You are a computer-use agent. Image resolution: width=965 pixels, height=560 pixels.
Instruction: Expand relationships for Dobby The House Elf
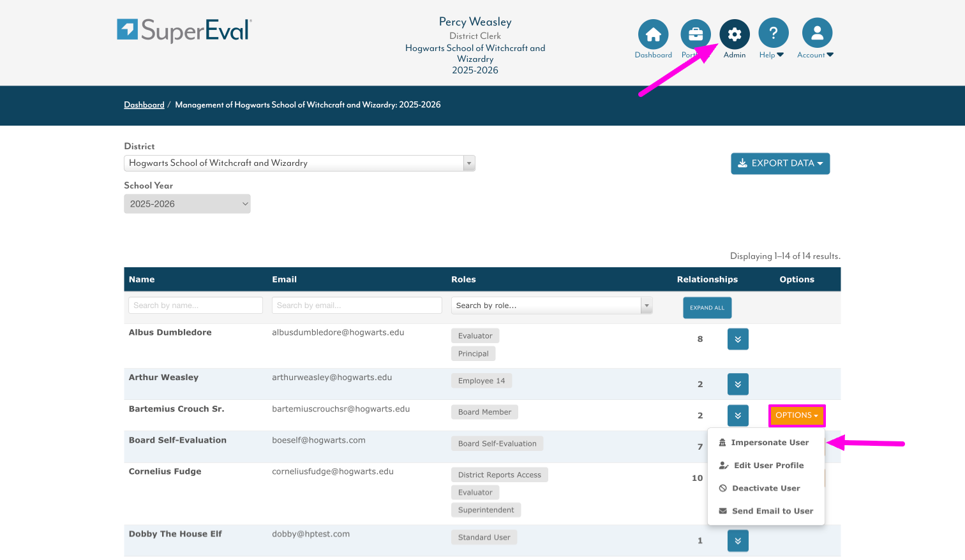[x=738, y=541]
